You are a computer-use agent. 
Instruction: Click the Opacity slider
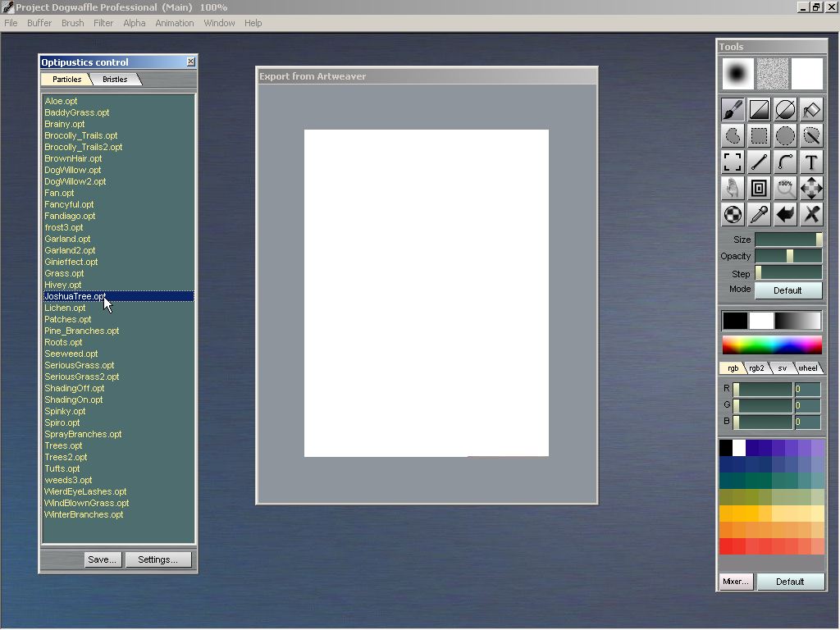tap(787, 256)
